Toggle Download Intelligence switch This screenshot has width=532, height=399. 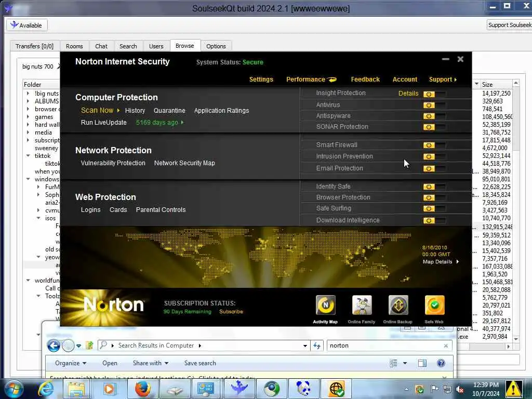[434, 220]
